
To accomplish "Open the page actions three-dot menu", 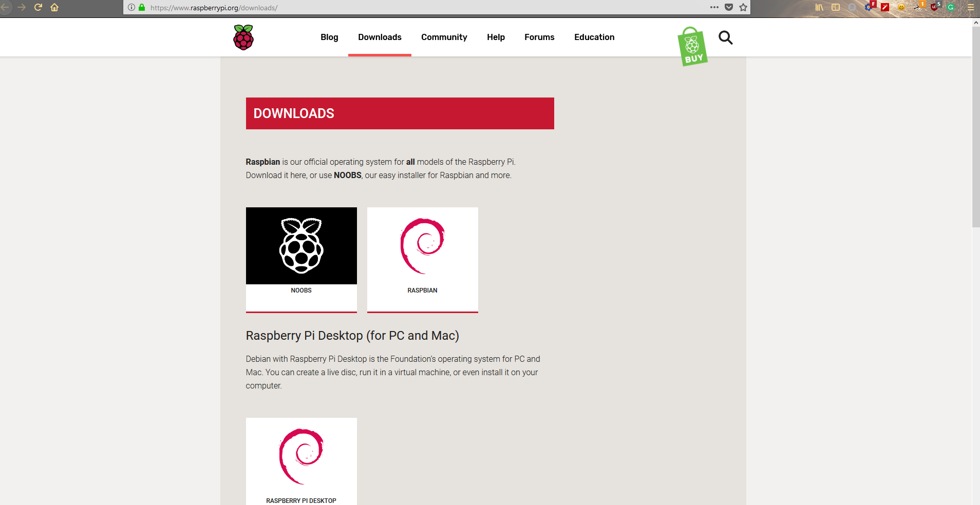I will coord(714,7).
